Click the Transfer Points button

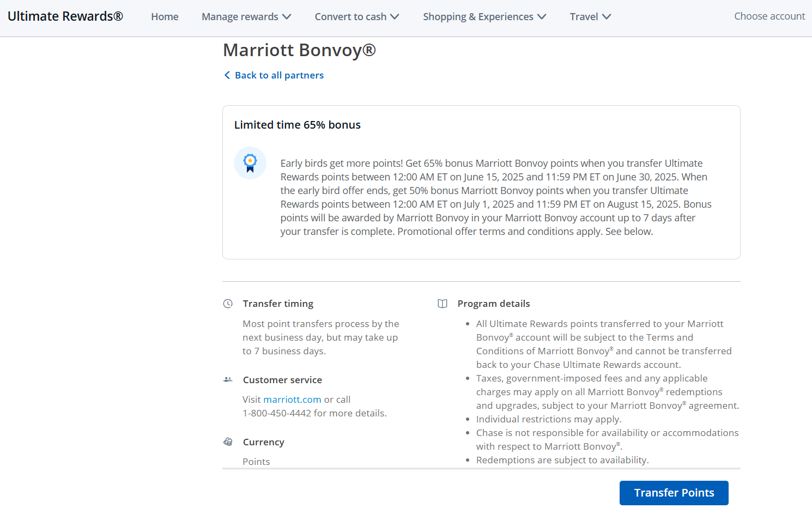coord(674,493)
